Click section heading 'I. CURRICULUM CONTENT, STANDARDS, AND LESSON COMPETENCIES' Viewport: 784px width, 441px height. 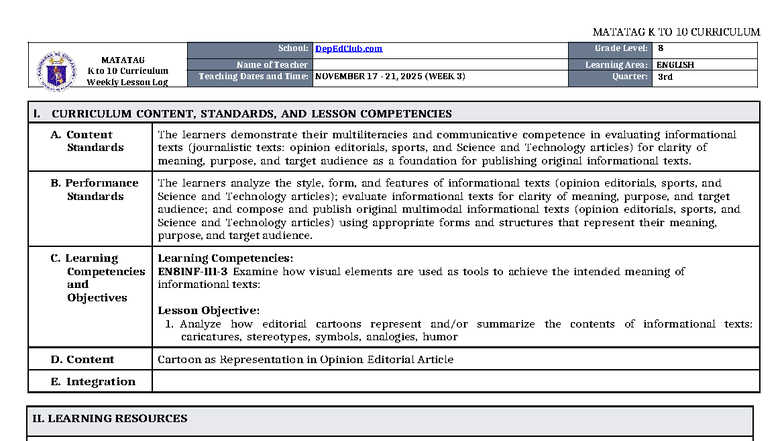coord(242,114)
